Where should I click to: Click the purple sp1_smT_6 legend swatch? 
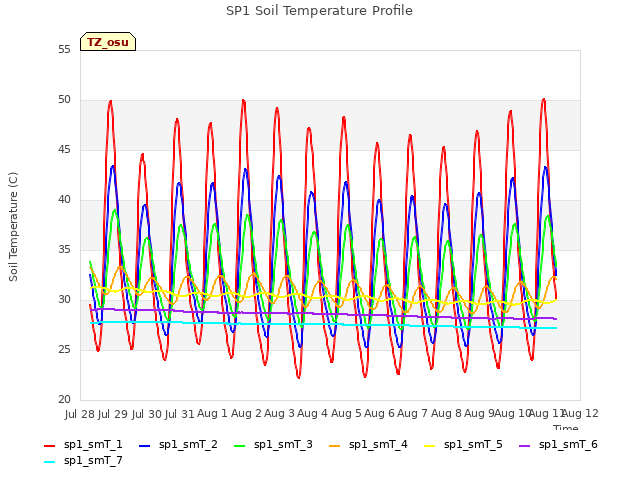(524, 446)
